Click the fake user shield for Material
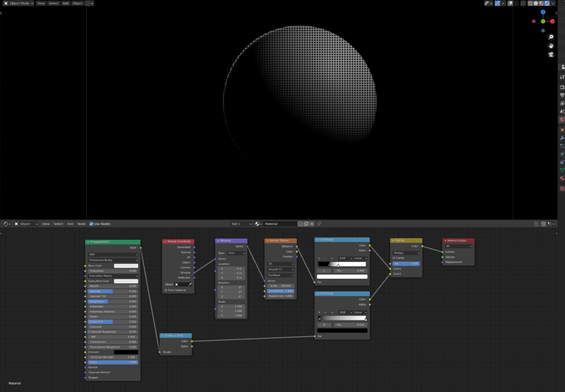The height and width of the screenshot is (392, 565). click(x=300, y=224)
